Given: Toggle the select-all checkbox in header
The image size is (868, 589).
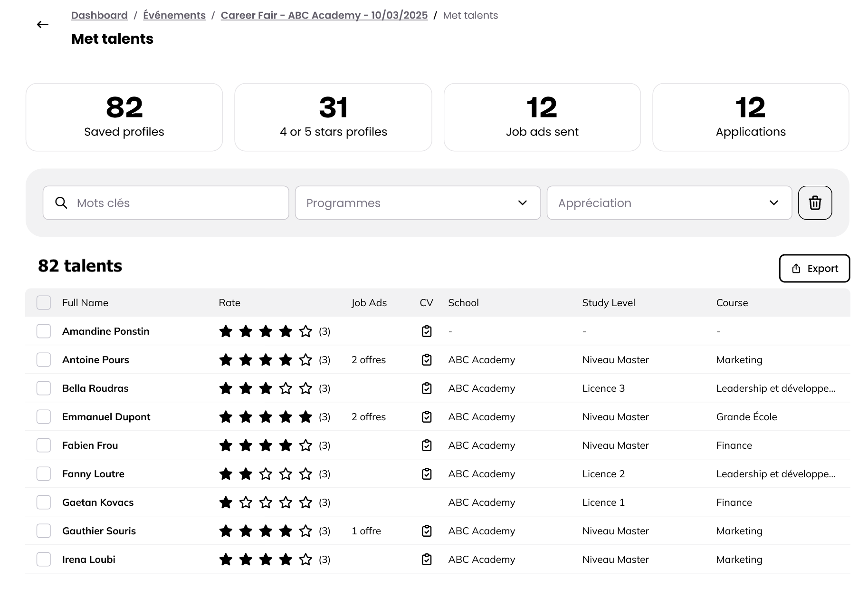Looking at the screenshot, I should click(x=44, y=303).
